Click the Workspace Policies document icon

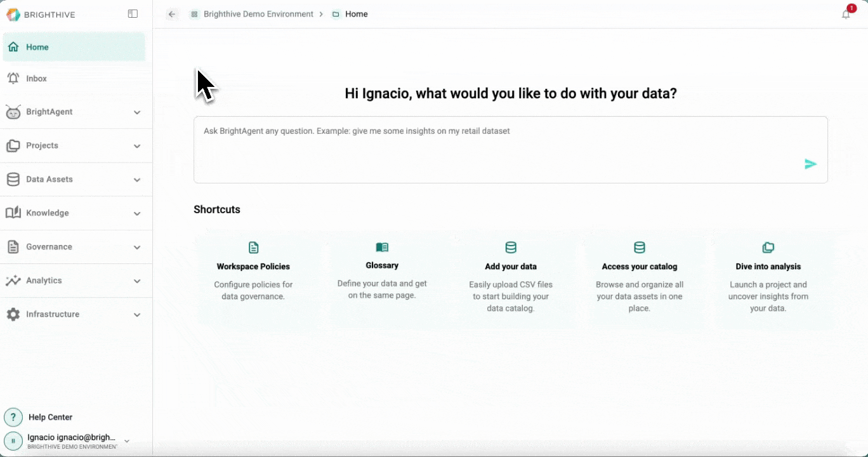253,248
